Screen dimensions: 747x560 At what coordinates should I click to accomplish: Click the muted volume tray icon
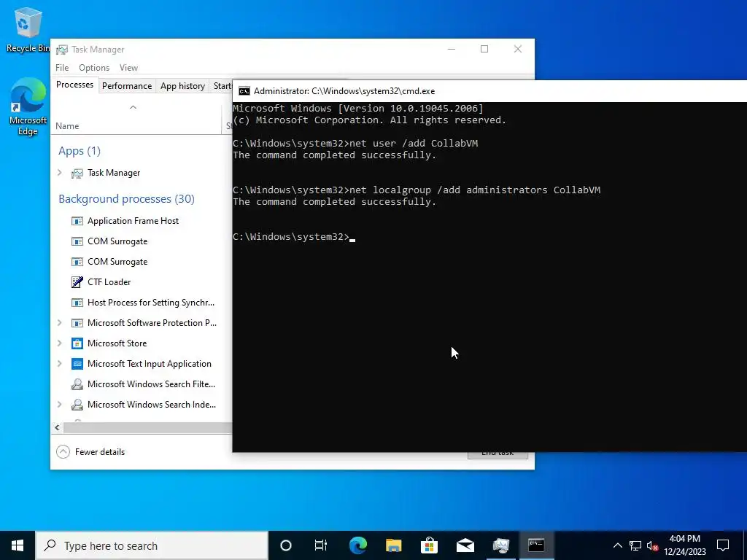(x=653, y=545)
